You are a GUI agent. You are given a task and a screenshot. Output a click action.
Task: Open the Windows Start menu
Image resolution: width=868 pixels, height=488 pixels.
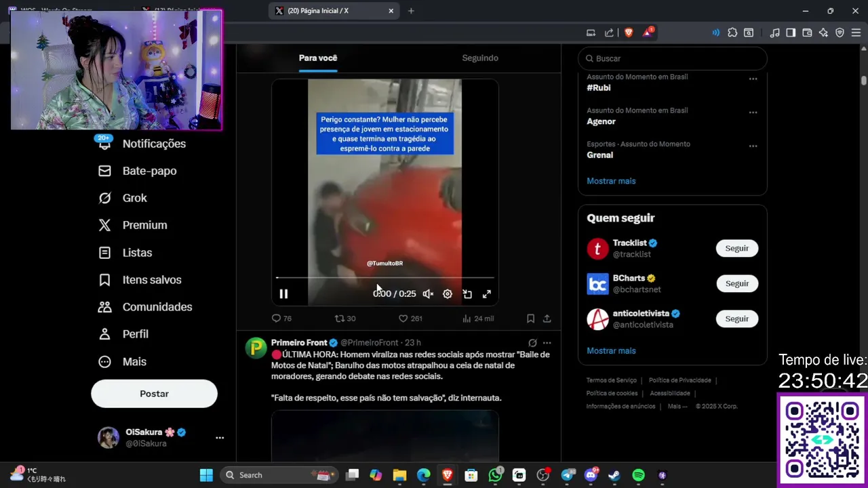(206, 475)
